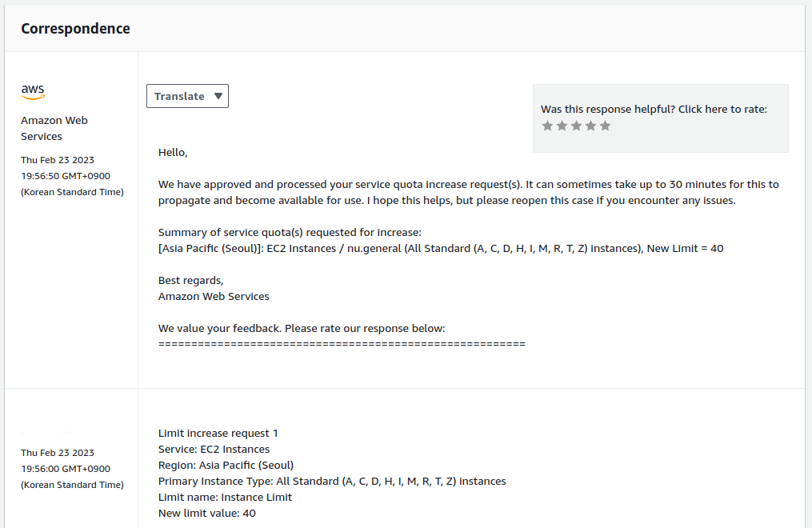Select the Amazon Web Services sender name
Screen dimensions: 812x528
pos(54,128)
